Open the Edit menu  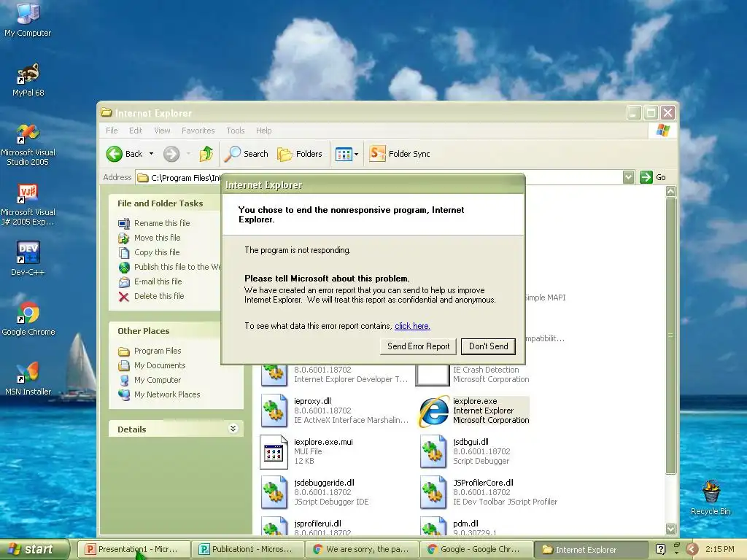[135, 131]
